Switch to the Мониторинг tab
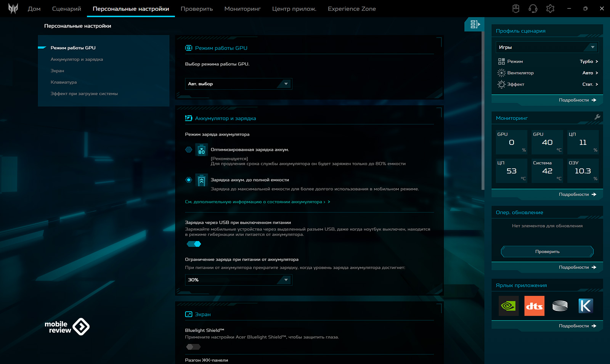Viewport: 610px width, 364px height. click(x=242, y=9)
